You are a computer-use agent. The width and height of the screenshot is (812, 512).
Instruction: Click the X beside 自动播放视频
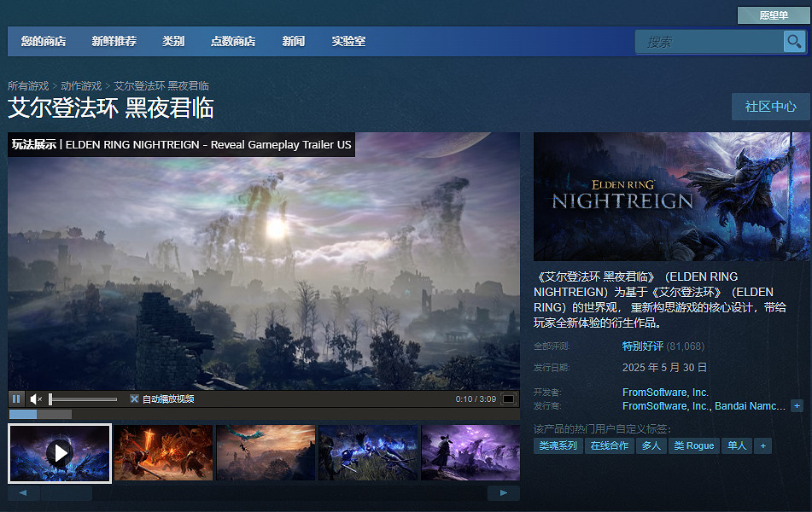pyautogui.click(x=134, y=398)
